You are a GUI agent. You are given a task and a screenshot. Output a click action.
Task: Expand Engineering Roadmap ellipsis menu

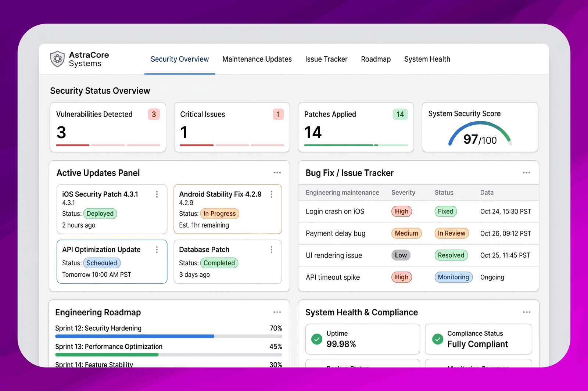click(x=277, y=312)
